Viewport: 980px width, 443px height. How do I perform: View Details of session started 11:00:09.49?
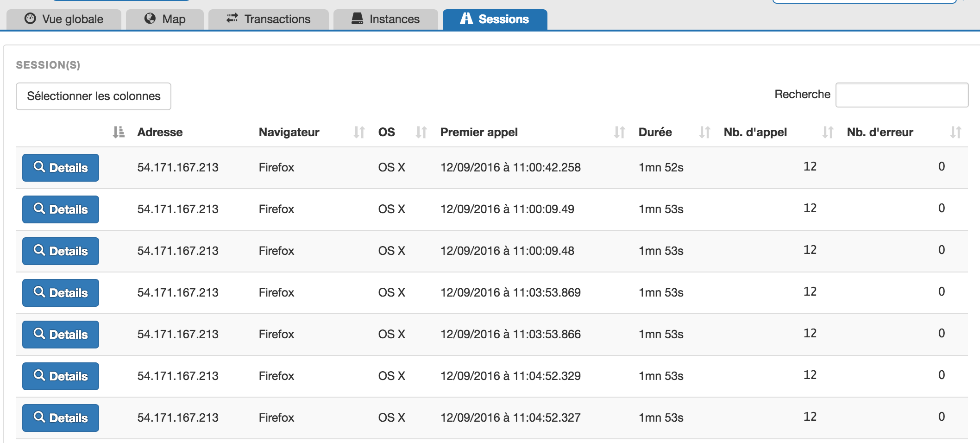[61, 209]
